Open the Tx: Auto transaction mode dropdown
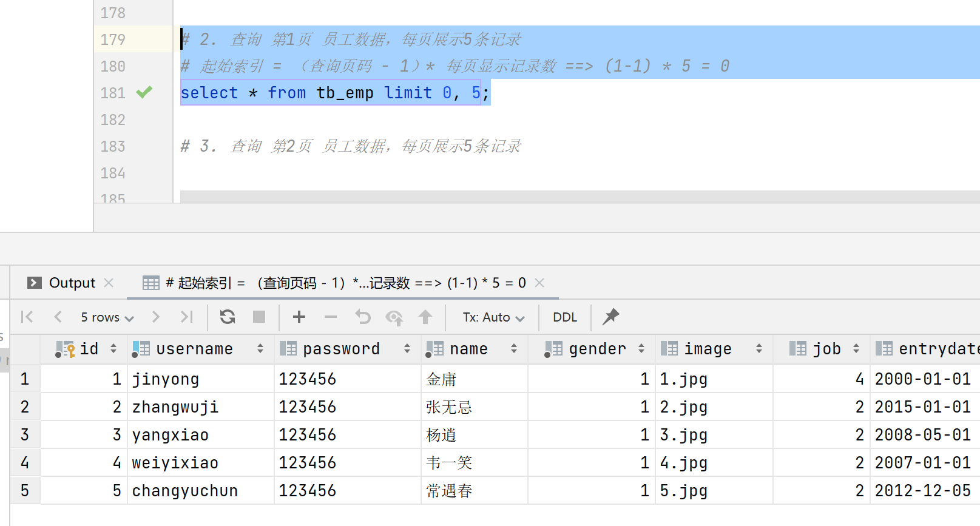980x526 pixels. tap(493, 317)
